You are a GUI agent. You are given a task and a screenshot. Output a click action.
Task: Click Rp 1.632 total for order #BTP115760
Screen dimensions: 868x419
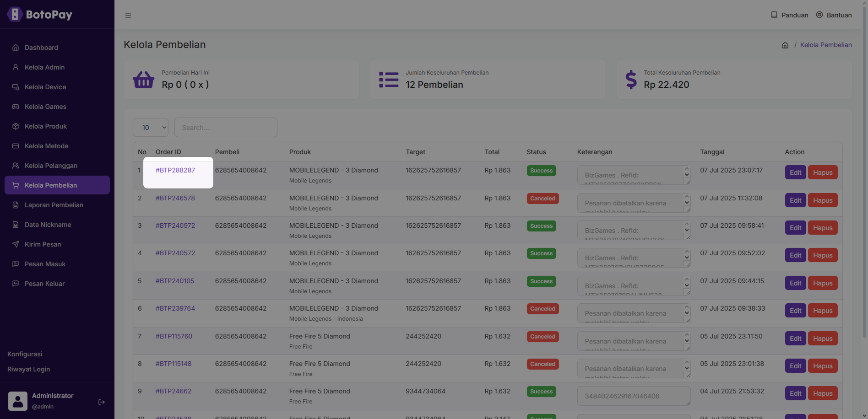[x=498, y=336]
